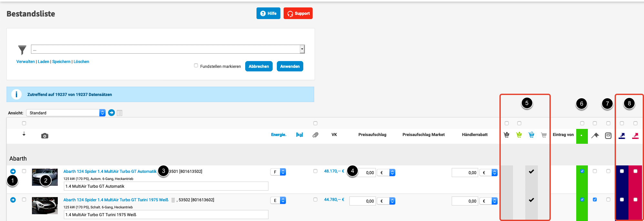Click the funnel filter icon
This screenshot has height=221, width=644.
coord(22,50)
